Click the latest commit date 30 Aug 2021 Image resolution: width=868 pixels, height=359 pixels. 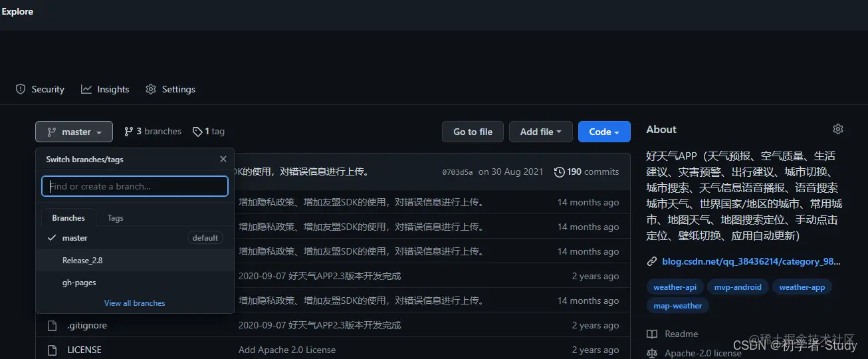point(511,172)
